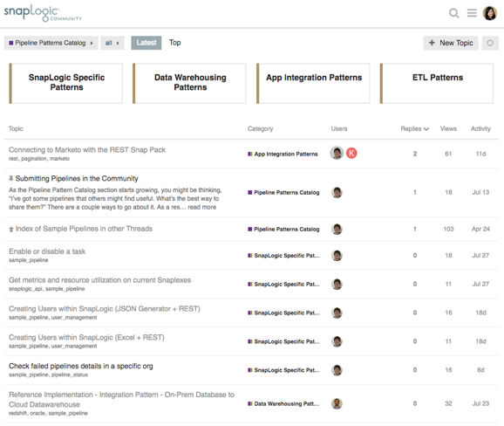504x426 pixels.
Task: Open topic Index of Sample Pipelines in other Threads
Action: 84,229
